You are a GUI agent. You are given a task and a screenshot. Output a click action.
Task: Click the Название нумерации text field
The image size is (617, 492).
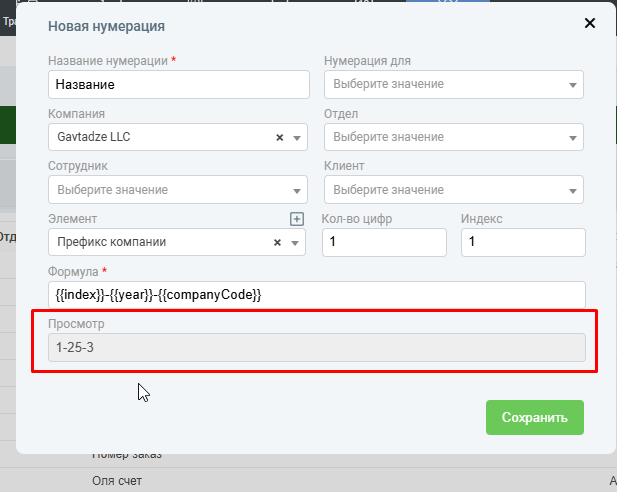(x=178, y=85)
